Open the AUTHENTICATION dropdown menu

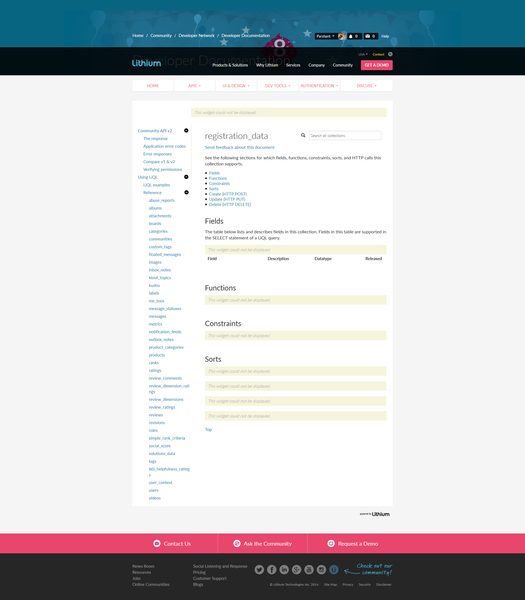click(320, 86)
